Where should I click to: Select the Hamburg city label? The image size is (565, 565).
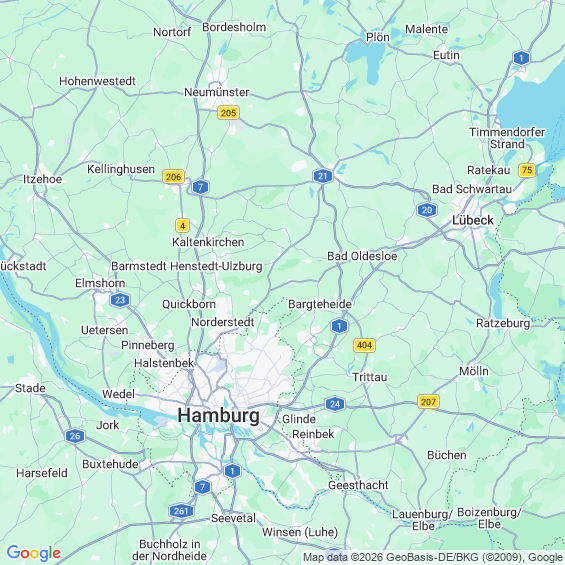click(x=218, y=415)
